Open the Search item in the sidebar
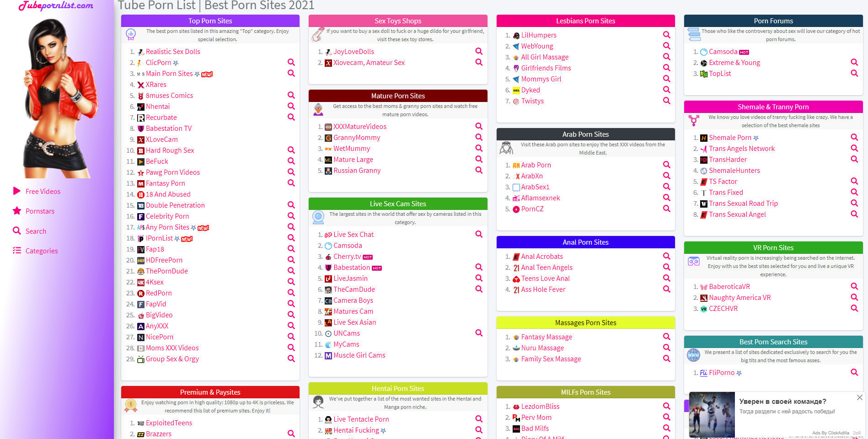The image size is (868, 439). point(36,231)
